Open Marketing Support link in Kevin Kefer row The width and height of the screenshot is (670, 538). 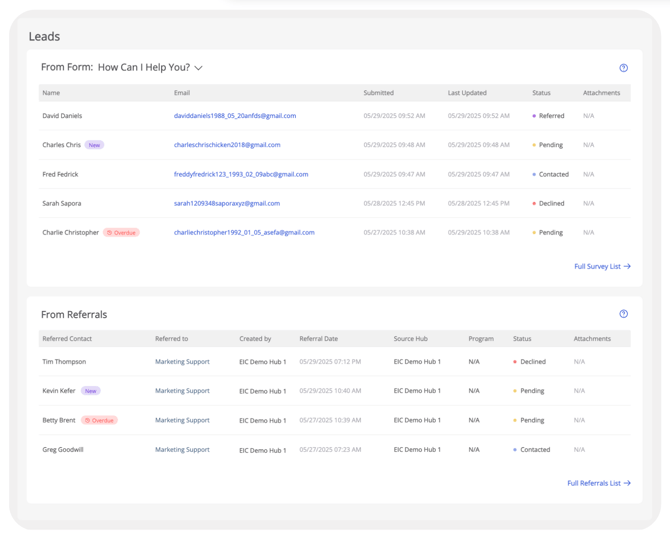pyautogui.click(x=182, y=391)
